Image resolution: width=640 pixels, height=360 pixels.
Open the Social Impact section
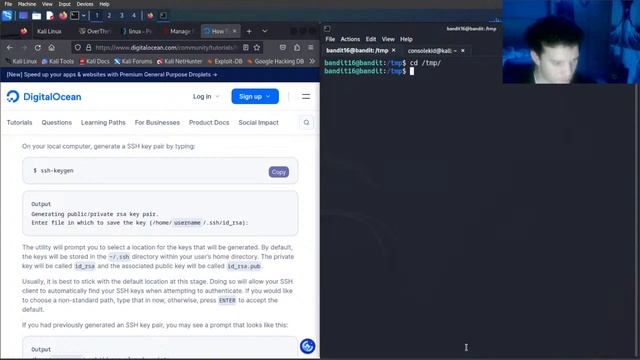tap(258, 122)
